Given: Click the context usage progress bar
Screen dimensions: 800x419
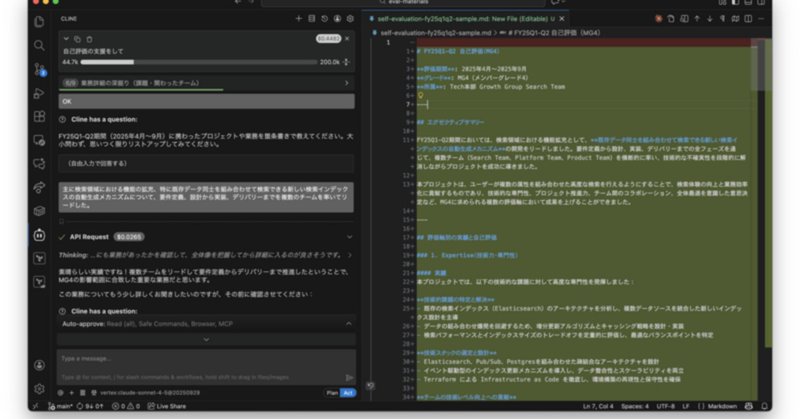Looking at the screenshot, I should point(198,62).
